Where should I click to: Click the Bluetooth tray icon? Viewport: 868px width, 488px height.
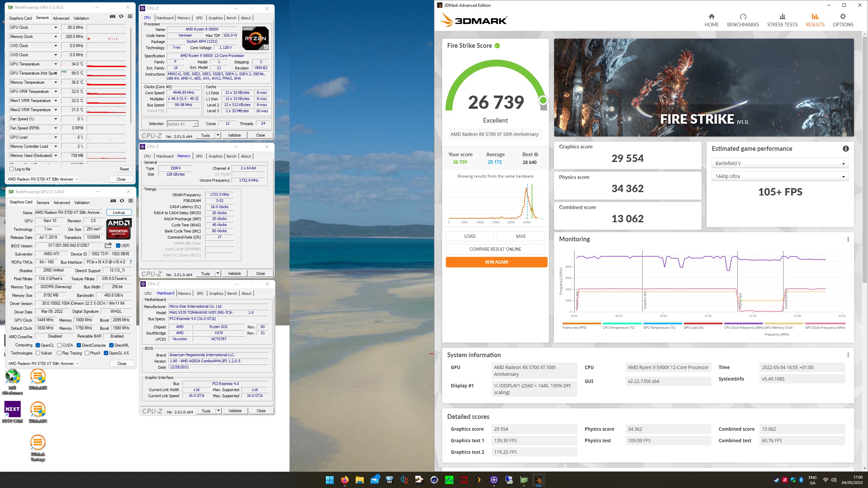[x=801, y=480]
